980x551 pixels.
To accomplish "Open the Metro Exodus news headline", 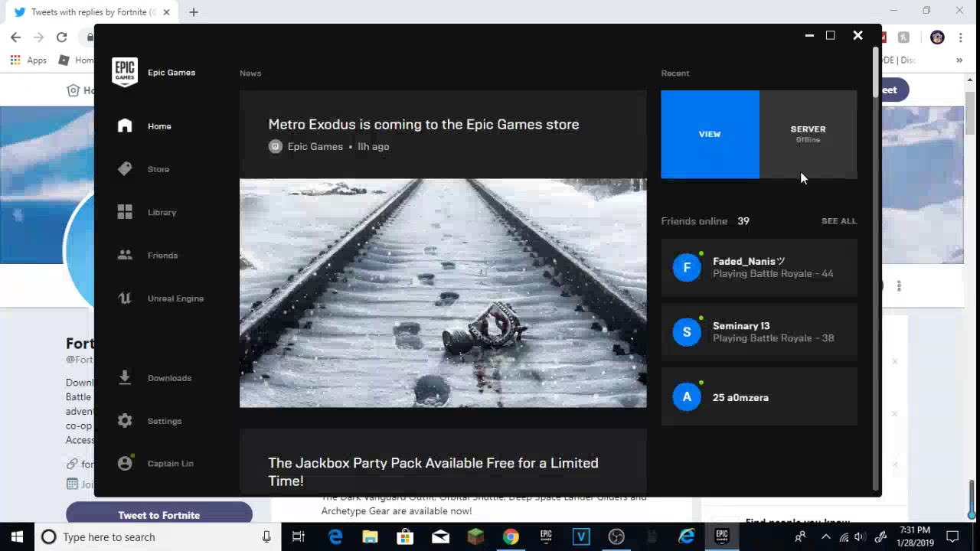I will [x=423, y=125].
